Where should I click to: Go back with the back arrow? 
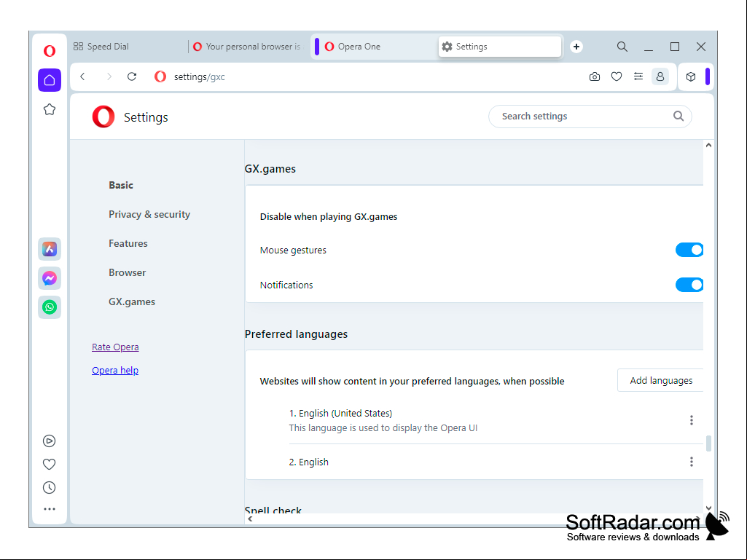pos(83,76)
